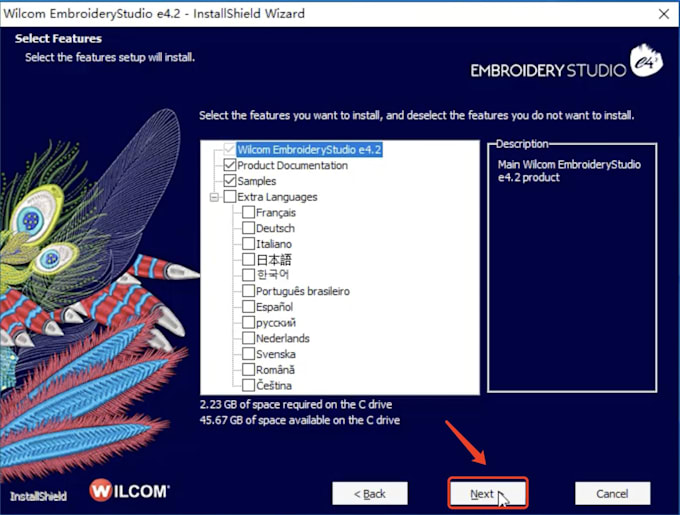Enable the Italiano language checkbox
The height and width of the screenshot is (515, 680).
point(248,244)
